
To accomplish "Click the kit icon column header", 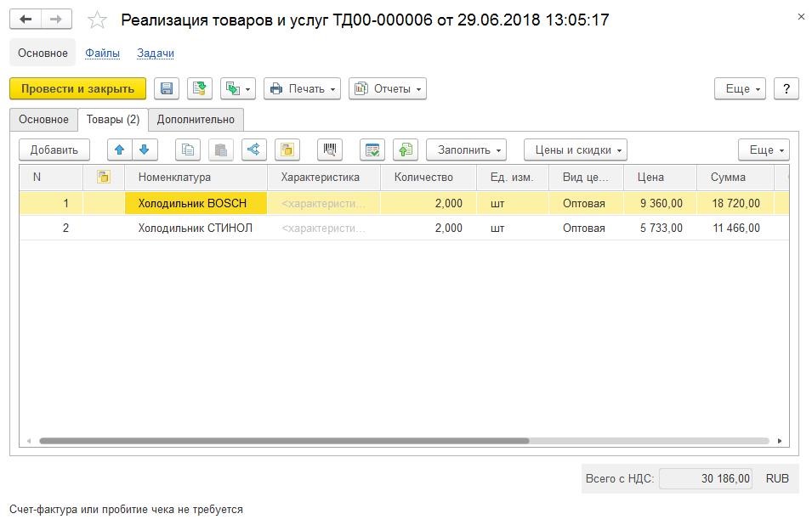I will [104, 177].
